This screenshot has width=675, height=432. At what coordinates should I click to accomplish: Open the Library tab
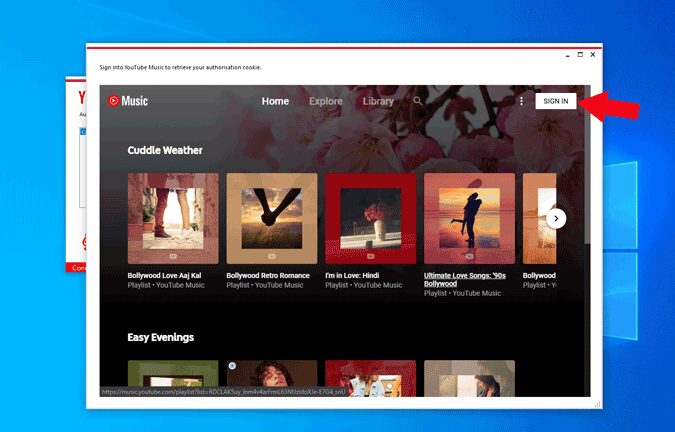[378, 101]
